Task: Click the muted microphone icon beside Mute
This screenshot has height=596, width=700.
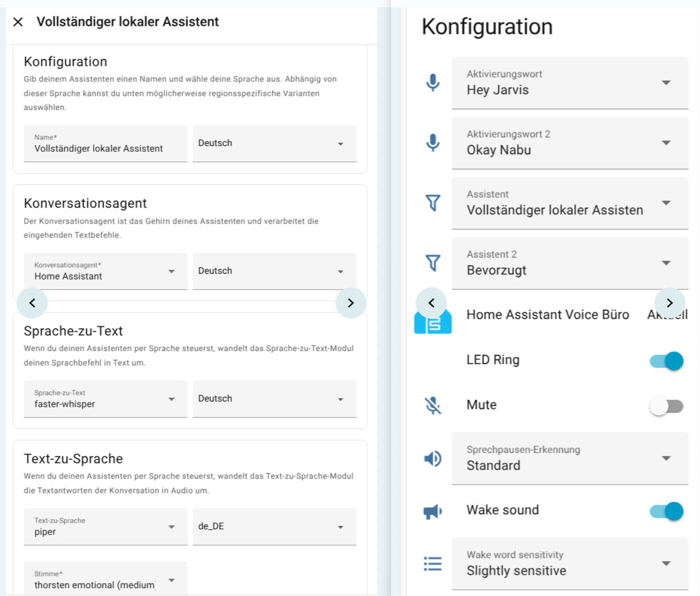Action: pos(433,405)
